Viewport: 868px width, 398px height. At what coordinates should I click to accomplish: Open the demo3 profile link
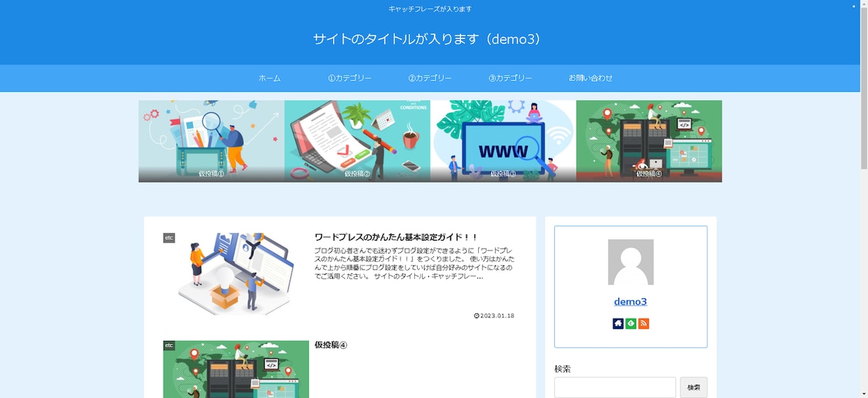point(630,301)
